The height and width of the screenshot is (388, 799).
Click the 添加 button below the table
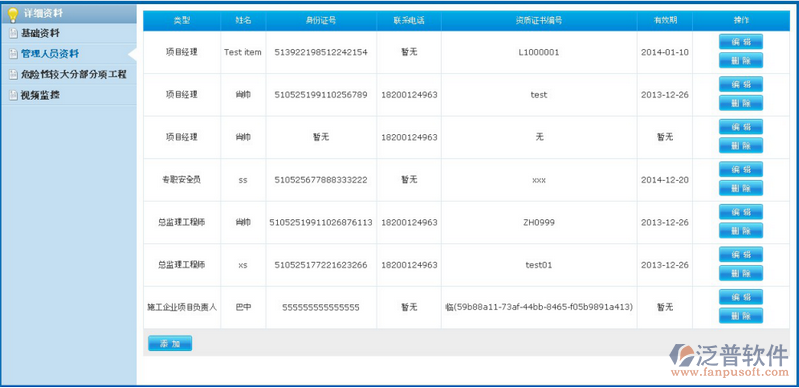[x=170, y=343]
